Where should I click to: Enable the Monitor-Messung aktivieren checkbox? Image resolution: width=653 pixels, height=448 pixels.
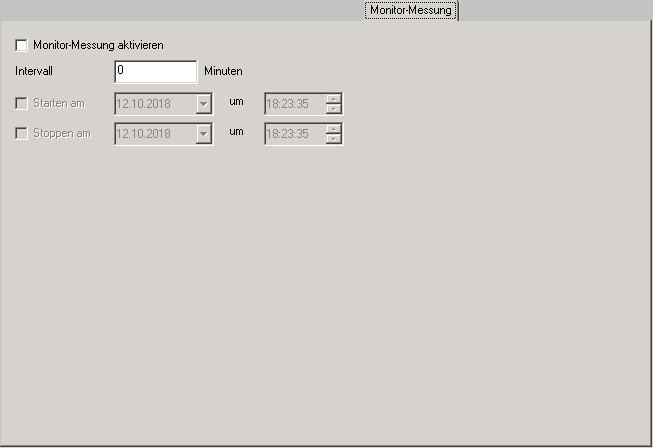coord(22,46)
